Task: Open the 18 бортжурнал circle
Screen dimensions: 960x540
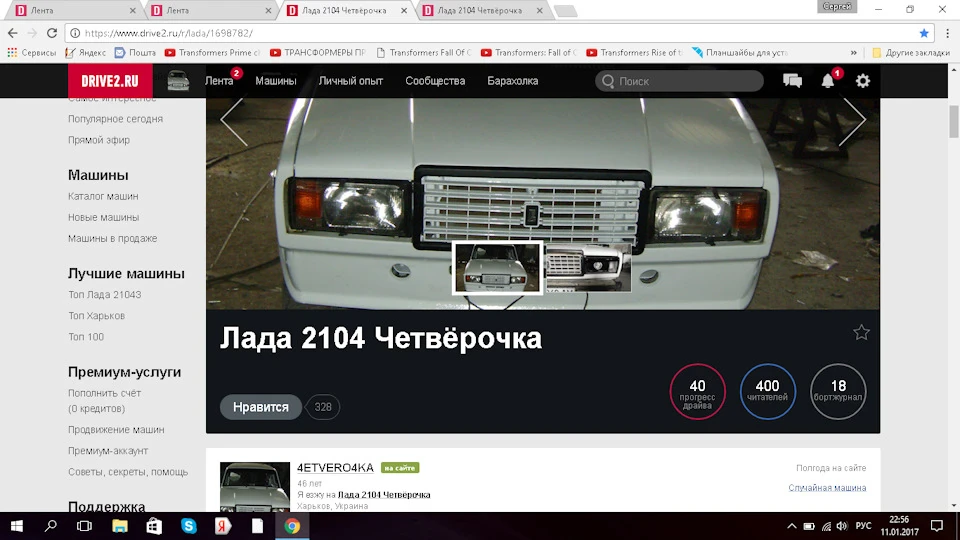Action: [x=838, y=391]
